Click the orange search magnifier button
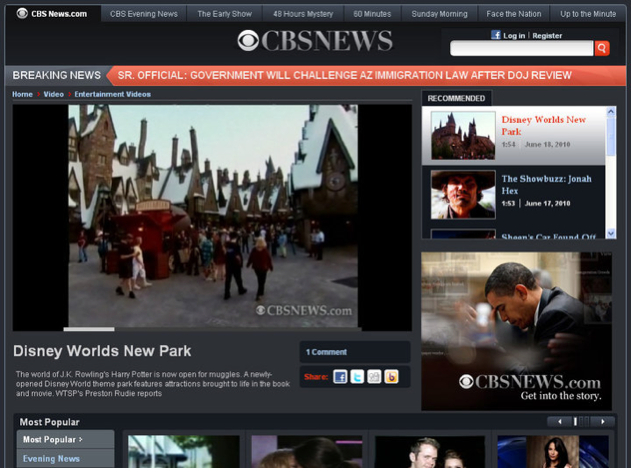The height and width of the screenshot is (468, 631). pyautogui.click(x=602, y=48)
